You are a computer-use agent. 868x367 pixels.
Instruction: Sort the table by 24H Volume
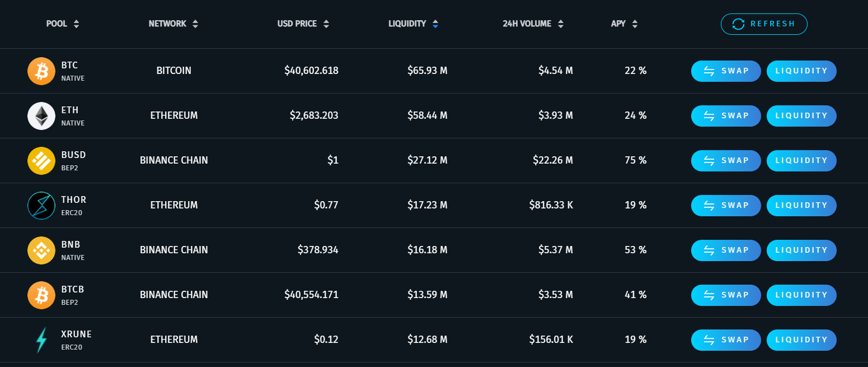[x=533, y=24]
